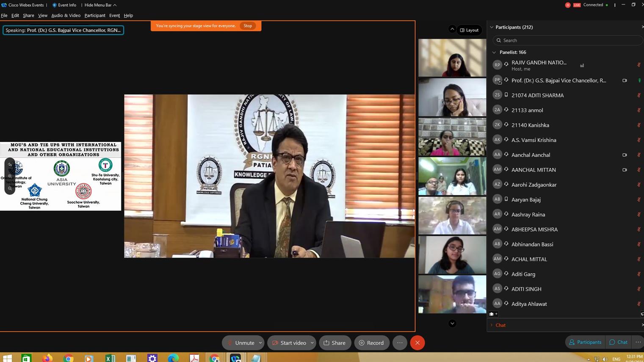The width and height of the screenshot is (644, 362).
Task: Open Microsoft Edge from the taskbar
Action: pyautogui.click(x=173, y=358)
